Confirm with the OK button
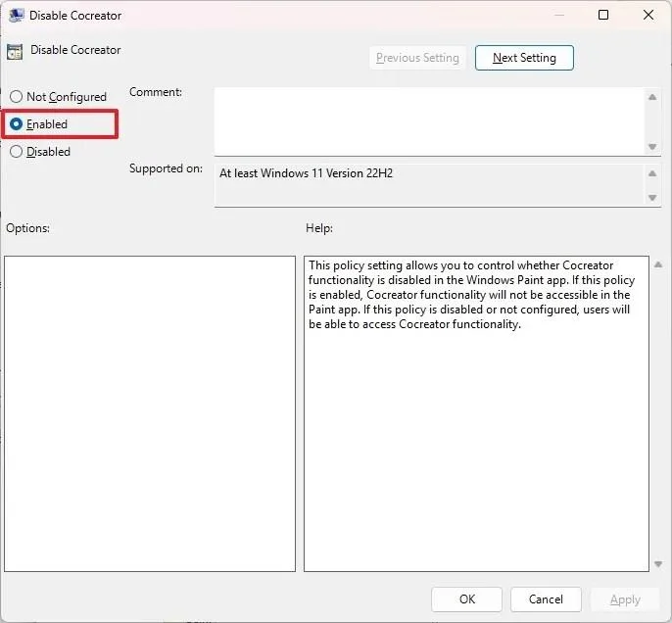The height and width of the screenshot is (623, 672). pos(466,599)
